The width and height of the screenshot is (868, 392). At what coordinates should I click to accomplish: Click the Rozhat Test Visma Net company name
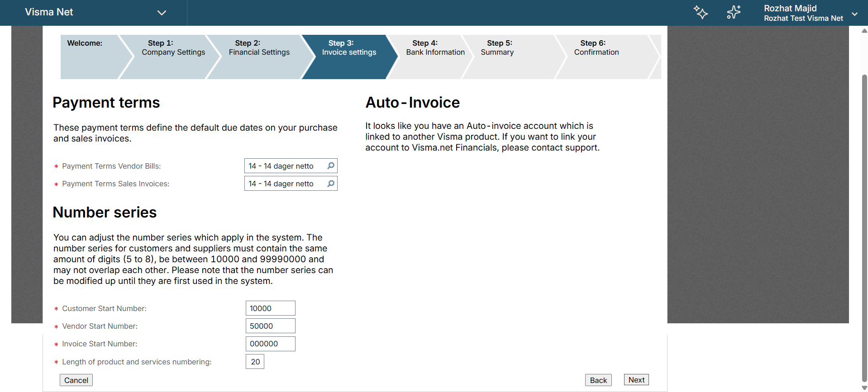tap(803, 18)
